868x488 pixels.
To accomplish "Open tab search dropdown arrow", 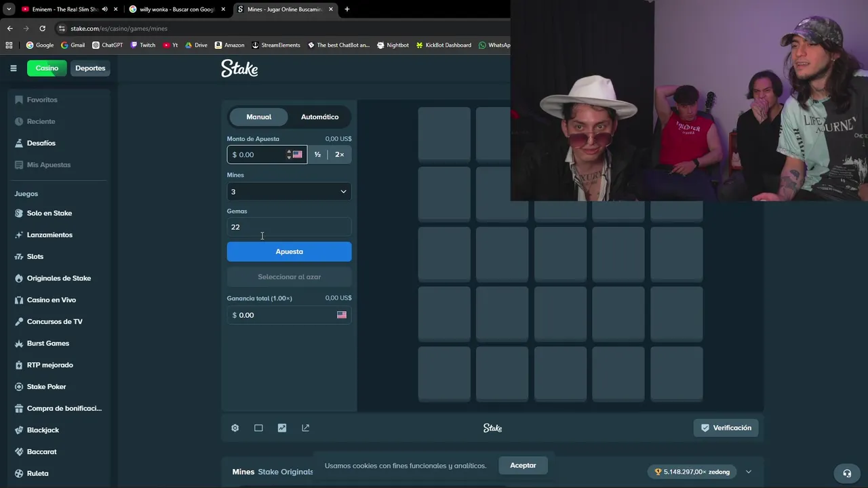I will (9, 9).
